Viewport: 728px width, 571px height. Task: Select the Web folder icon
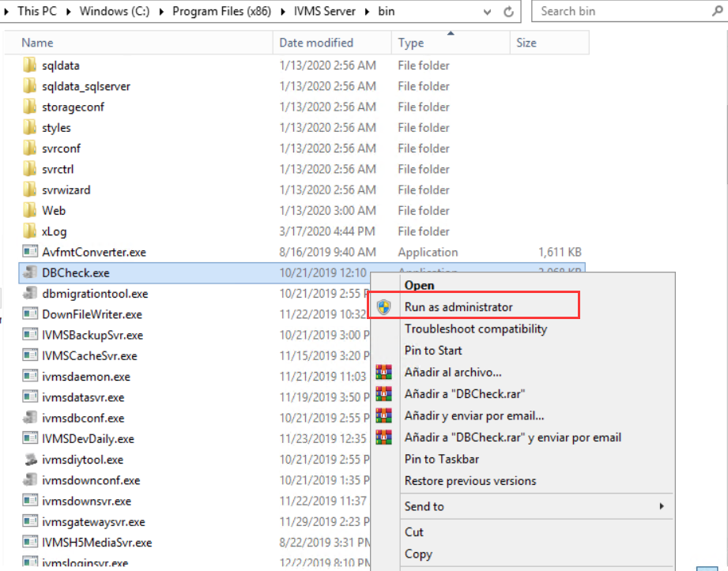pos(30,210)
